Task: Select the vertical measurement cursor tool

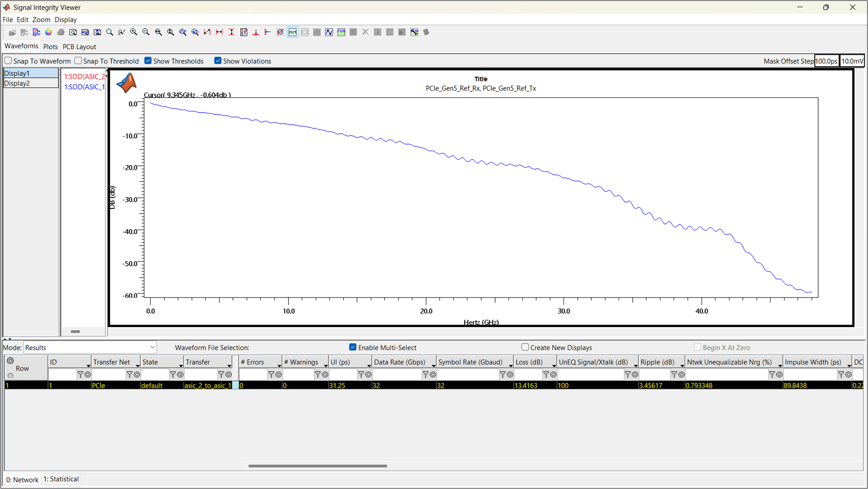Action: [x=231, y=32]
